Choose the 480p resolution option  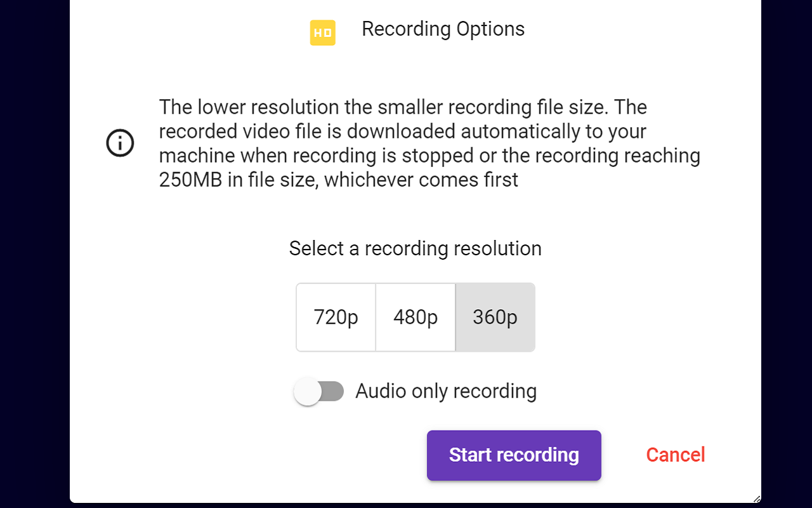click(x=416, y=317)
